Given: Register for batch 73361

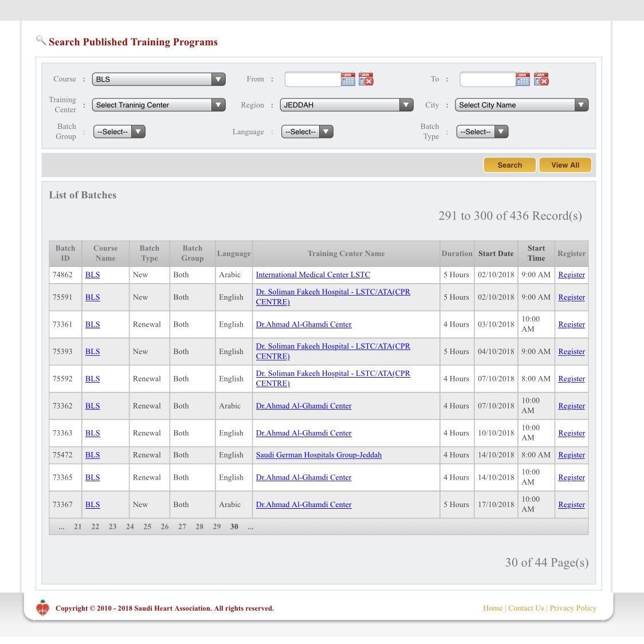Looking at the screenshot, I should click(571, 324).
